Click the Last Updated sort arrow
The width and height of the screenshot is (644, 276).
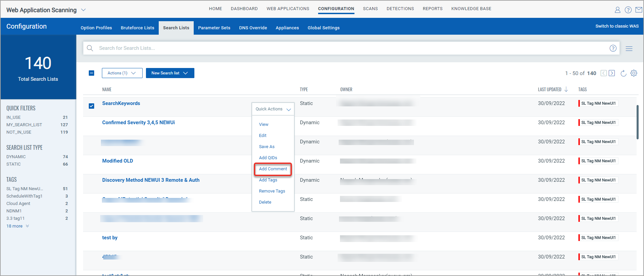coord(566,89)
